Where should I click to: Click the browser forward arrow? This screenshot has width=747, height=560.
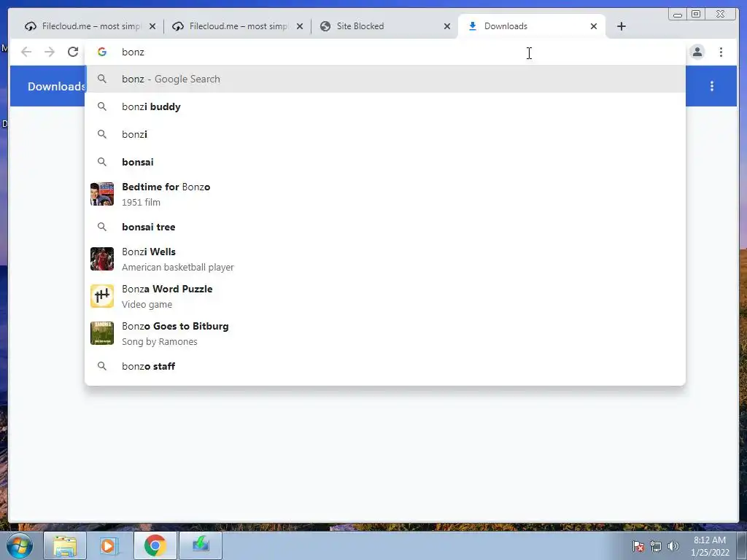(x=49, y=52)
